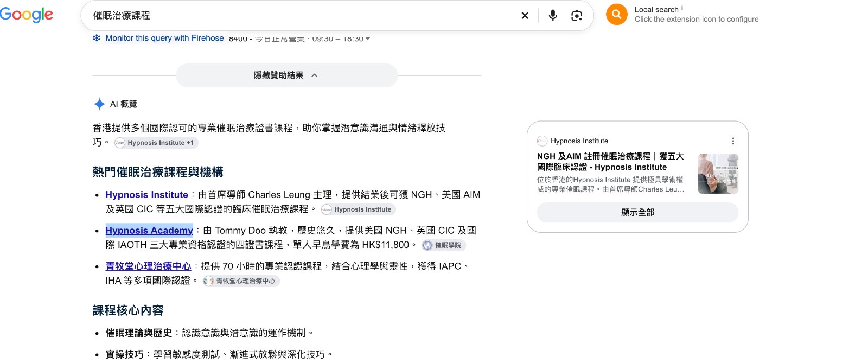Open the three-dot menu on source card
Screen dimensions: 868x363
pyautogui.click(x=733, y=141)
